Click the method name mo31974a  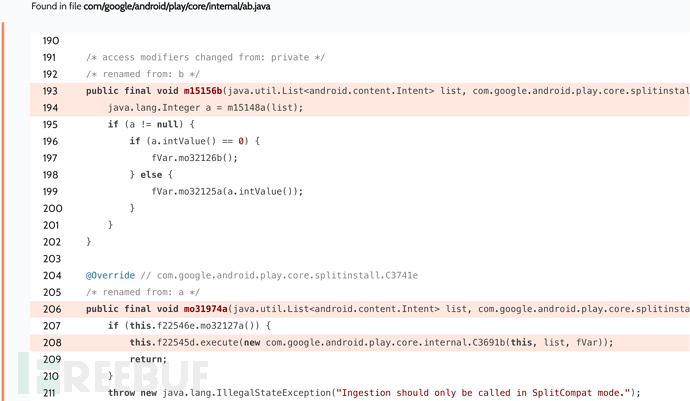[x=206, y=309]
